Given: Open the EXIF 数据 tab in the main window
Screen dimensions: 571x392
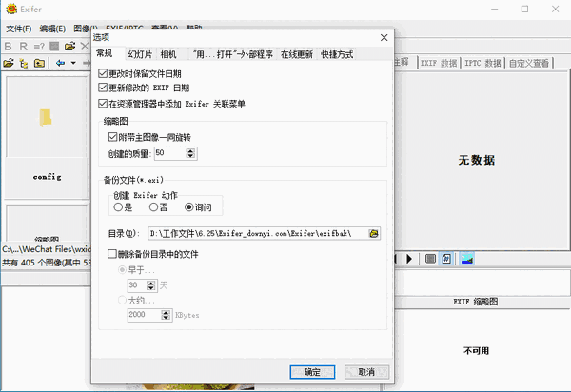Looking at the screenshot, I should click(439, 64).
